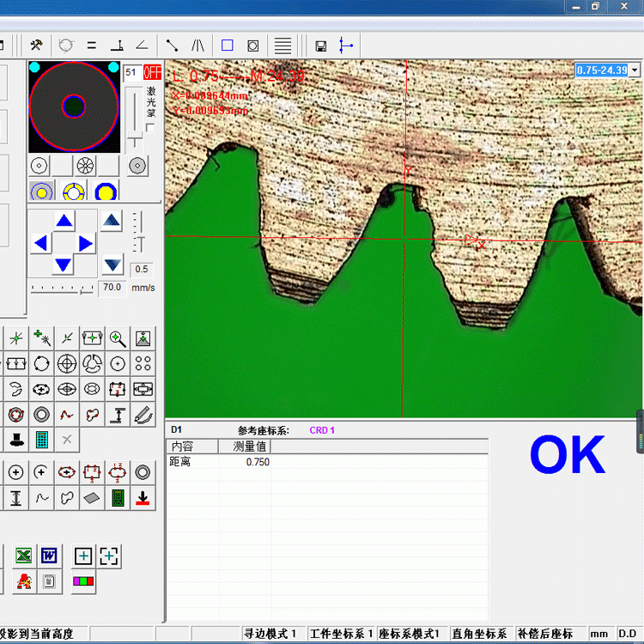The width and height of the screenshot is (644, 644).
Task: Select the angle measurement tool
Action: (x=142, y=46)
